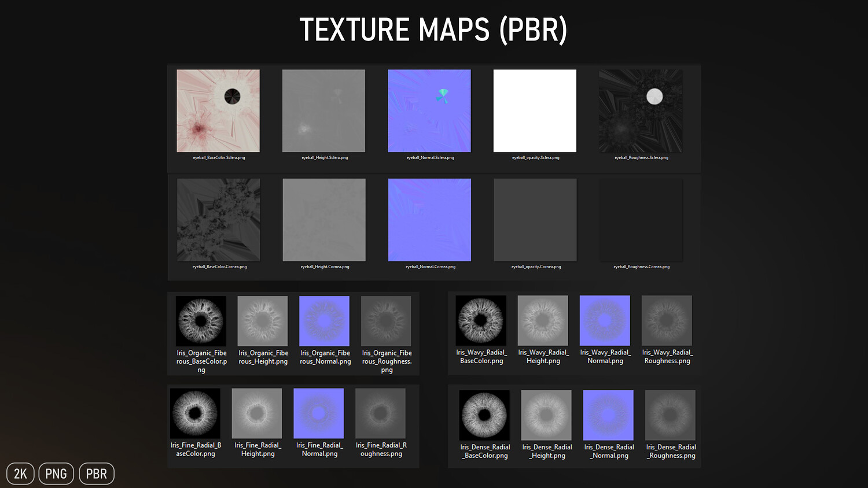Viewport: 868px width, 488px height.
Task: Click the TEXTURE MAPS (PBR) title
Action: (x=433, y=30)
